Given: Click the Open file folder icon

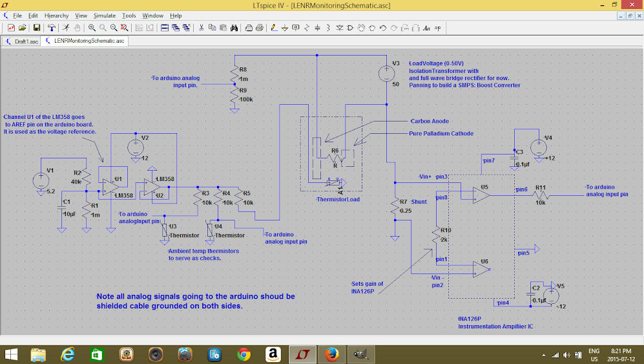Looking at the screenshot, I should [x=22, y=28].
